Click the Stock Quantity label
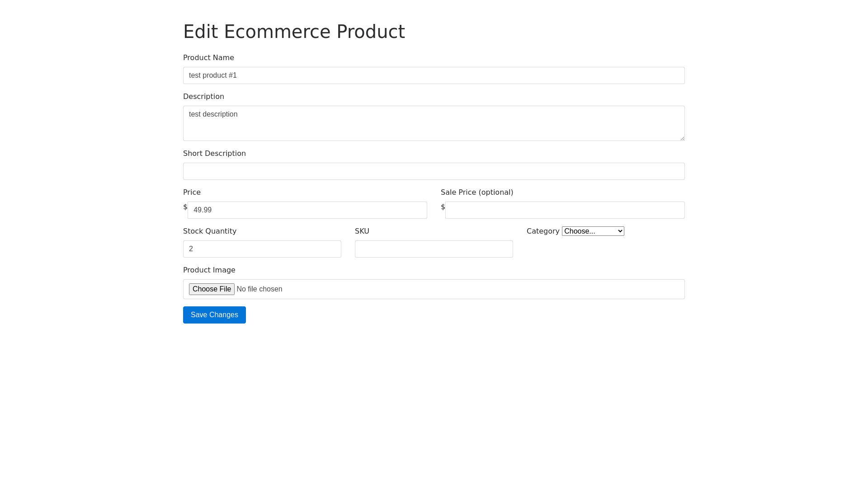 (x=210, y=231)
